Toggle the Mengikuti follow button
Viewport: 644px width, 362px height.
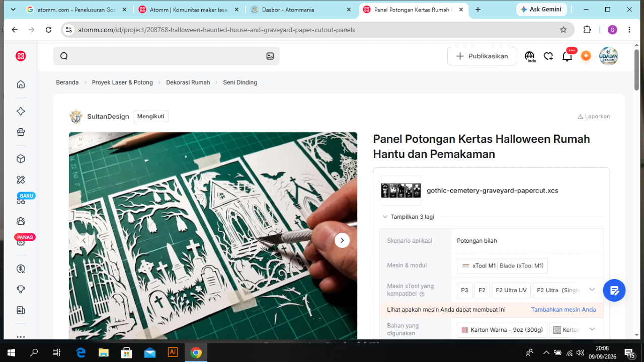[151, 117]
